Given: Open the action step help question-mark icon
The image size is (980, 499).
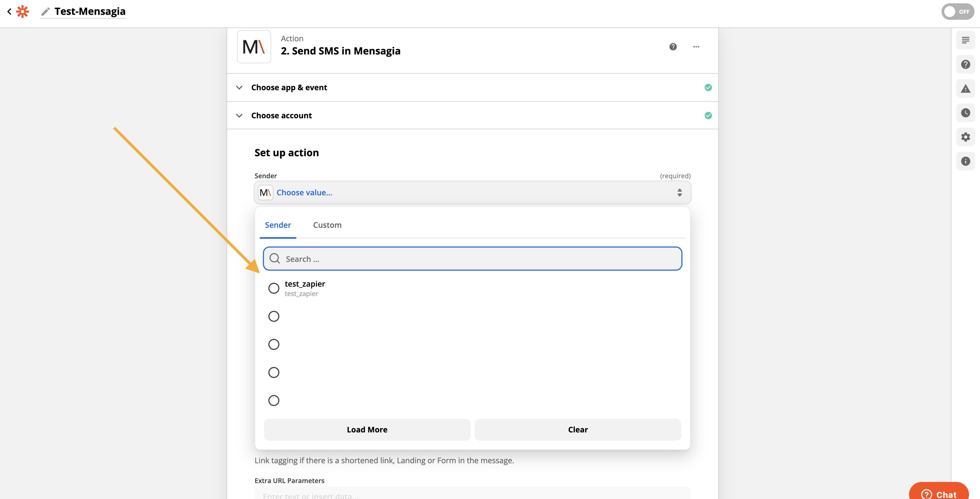Looking at the screenshot, I should (x=673, y=47).
